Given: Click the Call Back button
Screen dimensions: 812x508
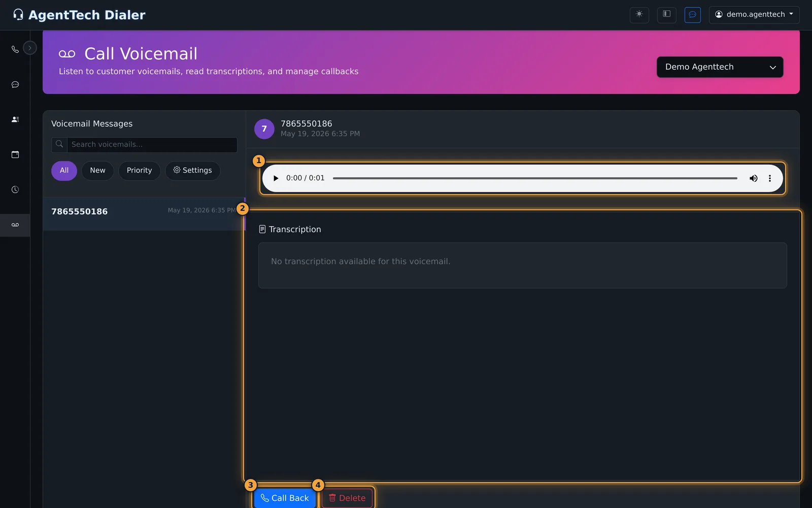Looking at the screenshot, I should click(x=285, y=498).
